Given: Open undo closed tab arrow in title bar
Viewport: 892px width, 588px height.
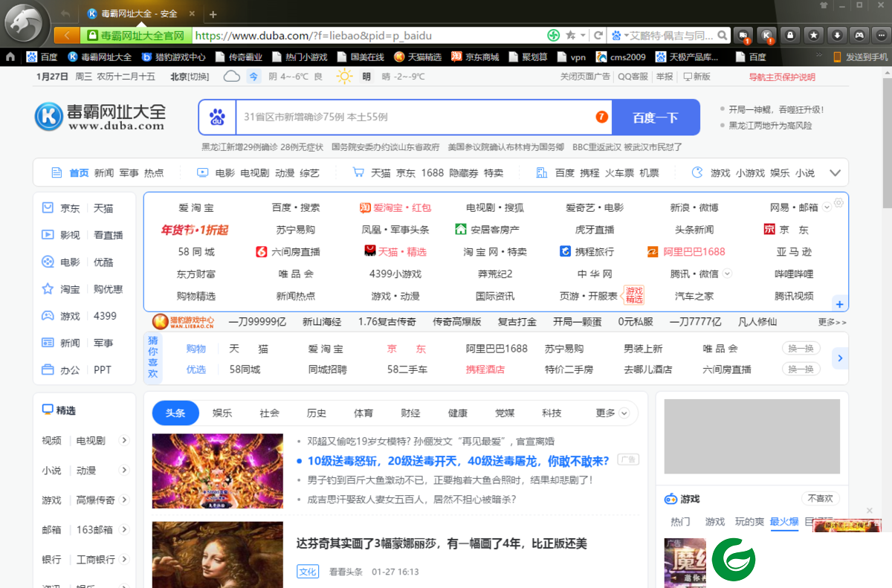Looking at the screenshot, I should [65, 14].
